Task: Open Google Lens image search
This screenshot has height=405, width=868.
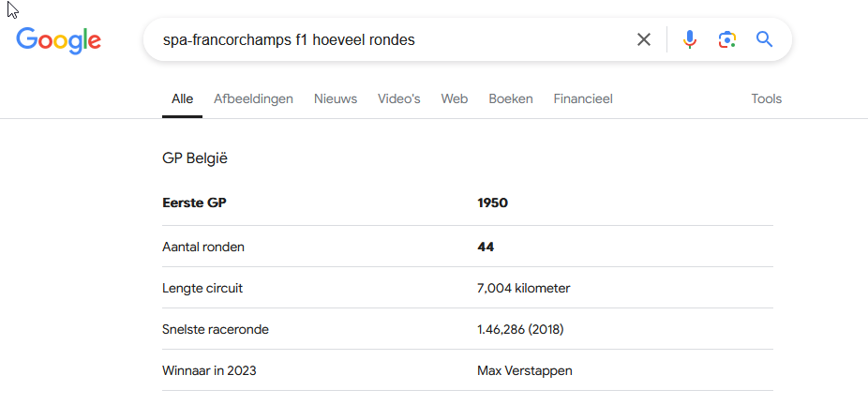Action: coord(727,39)
